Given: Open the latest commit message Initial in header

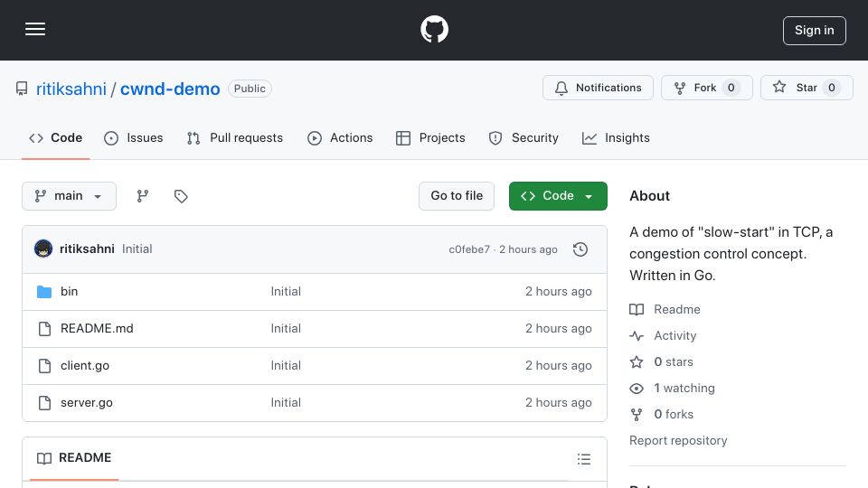Looking at the screenshot, I should click(137, 249).
